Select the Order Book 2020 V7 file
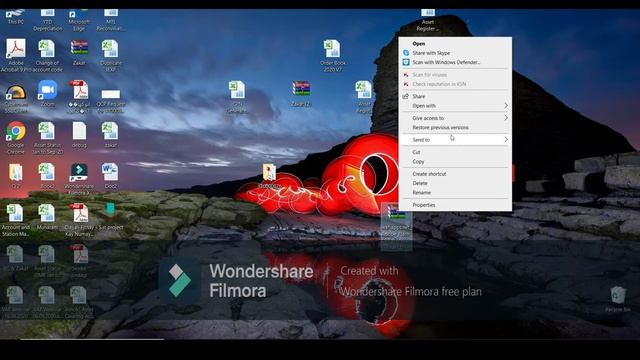The width and height of the screenshot is (640, 360). pyautogui.click(x=333, y=56)
